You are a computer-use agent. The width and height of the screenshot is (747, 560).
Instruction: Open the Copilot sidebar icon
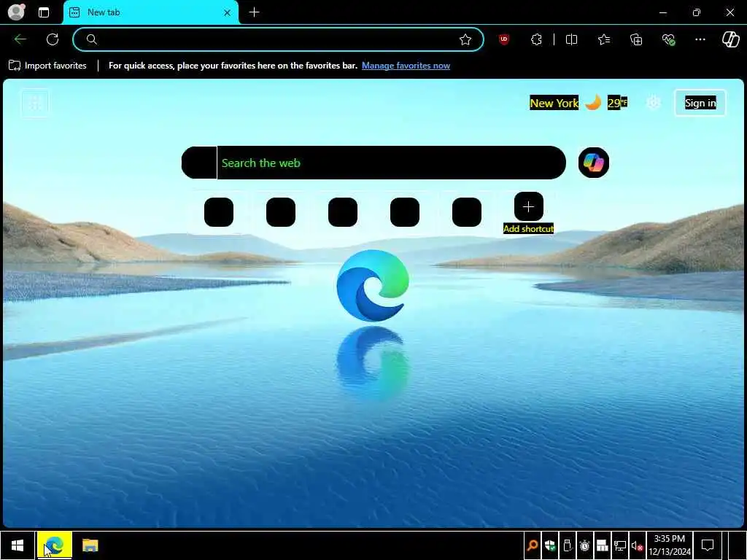coord(731,39)
